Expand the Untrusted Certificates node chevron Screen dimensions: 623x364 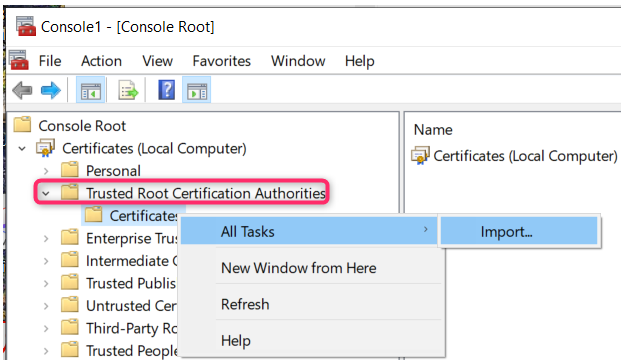(x=46, y=306)
